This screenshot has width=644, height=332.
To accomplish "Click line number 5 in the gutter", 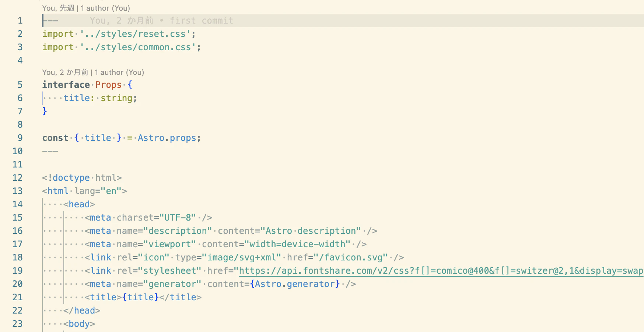I will pyautogui.click(x=20, y=85).
